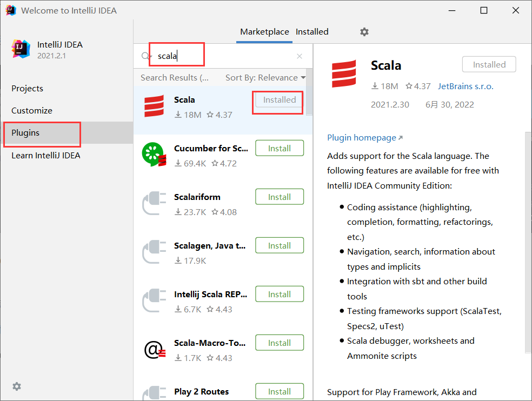Click the Cucumber for Scala plugin icon

(154, 155)
